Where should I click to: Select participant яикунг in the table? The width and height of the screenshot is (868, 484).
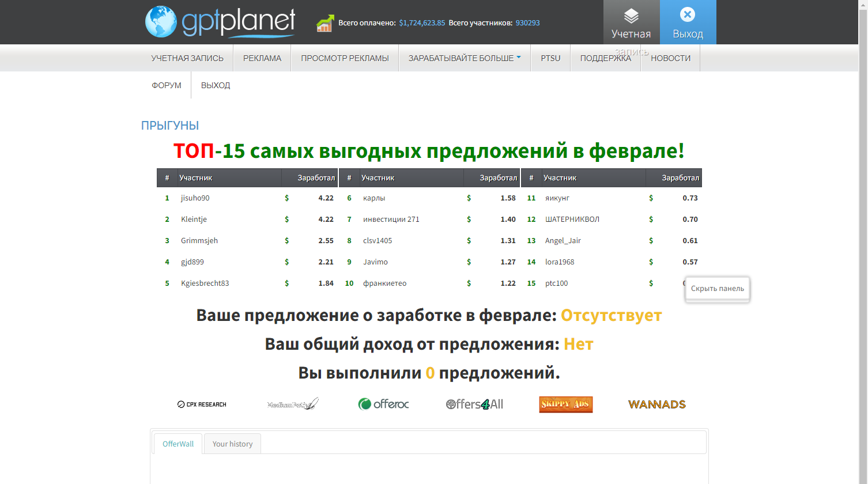[x=557, y=198]
